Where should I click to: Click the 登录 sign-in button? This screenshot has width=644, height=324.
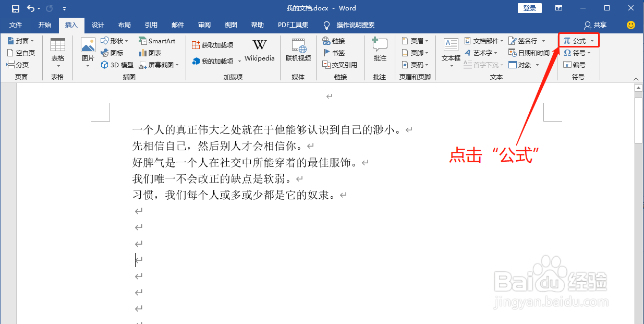pos(530,8)
